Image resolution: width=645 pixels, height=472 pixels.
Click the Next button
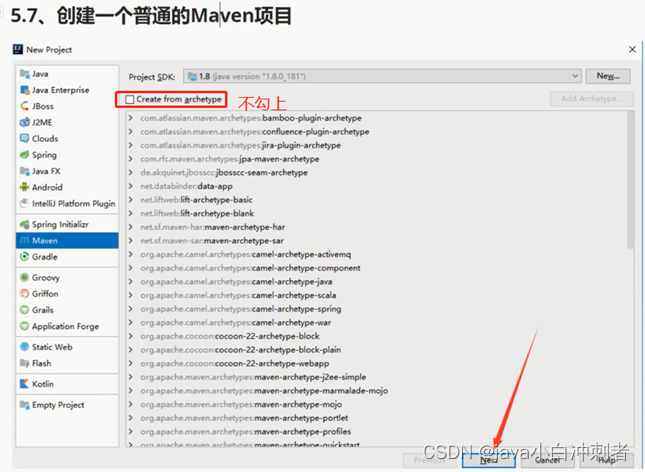tap(488, 460)
